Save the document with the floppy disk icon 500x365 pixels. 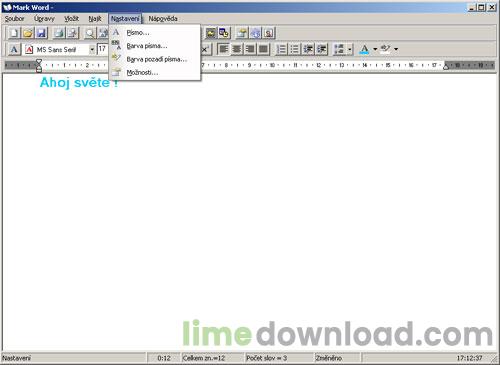coord(41,33)
